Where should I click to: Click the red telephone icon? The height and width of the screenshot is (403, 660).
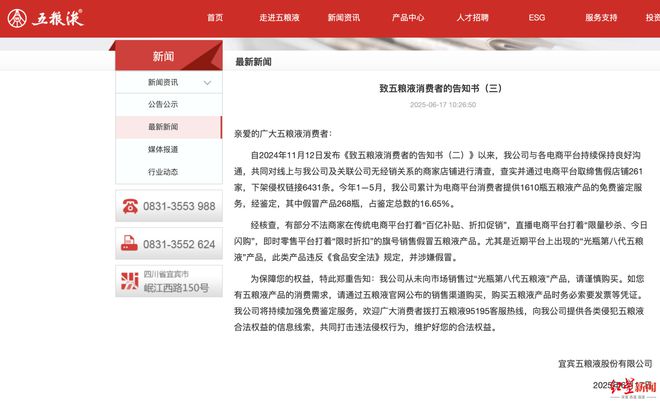pos(129,206)
